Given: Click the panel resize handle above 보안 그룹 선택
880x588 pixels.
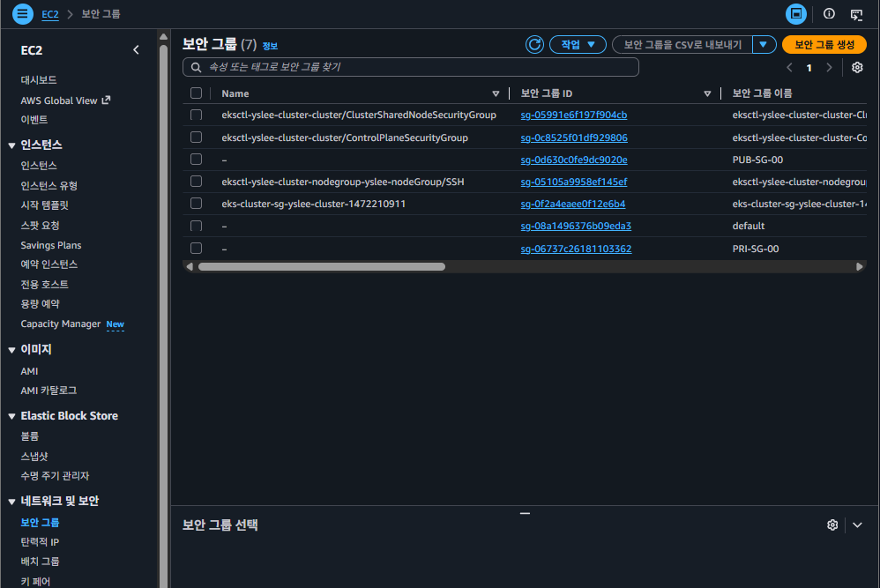Looking at the screenshot, I should 525,513.
